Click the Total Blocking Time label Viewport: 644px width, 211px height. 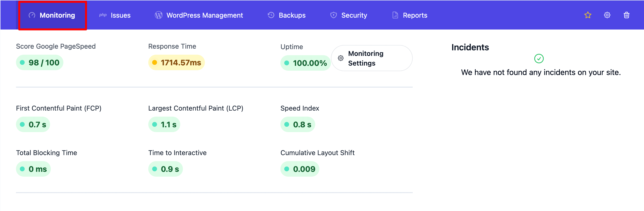46,153
